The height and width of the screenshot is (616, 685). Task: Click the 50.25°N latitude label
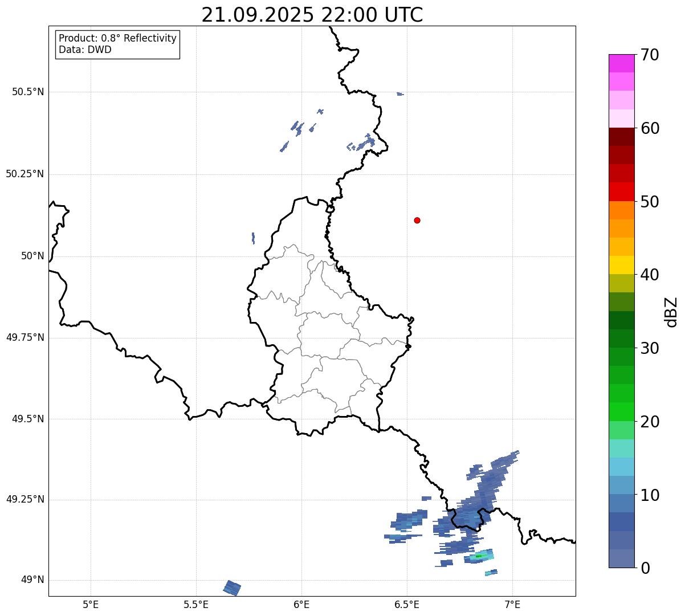pos(25,174)
